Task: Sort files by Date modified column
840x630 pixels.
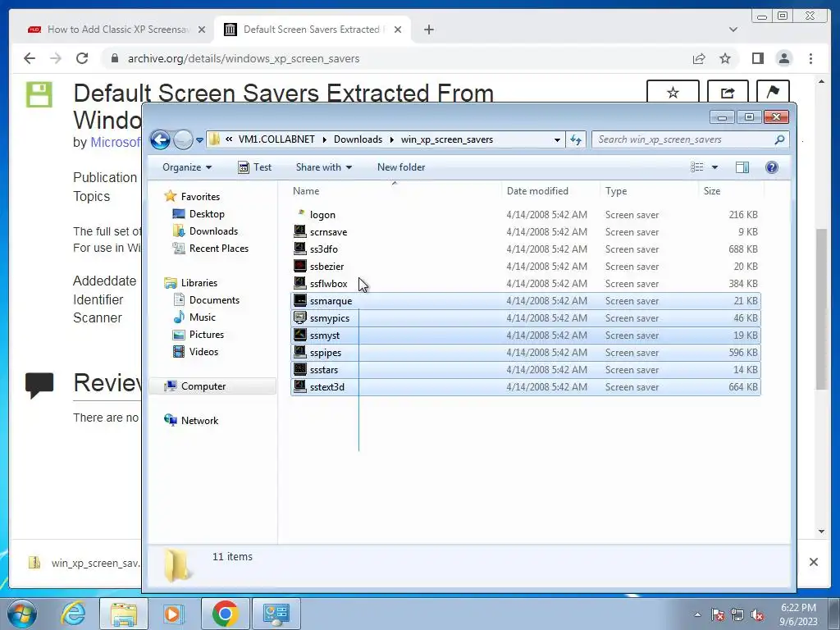Action: pos(537,190)
